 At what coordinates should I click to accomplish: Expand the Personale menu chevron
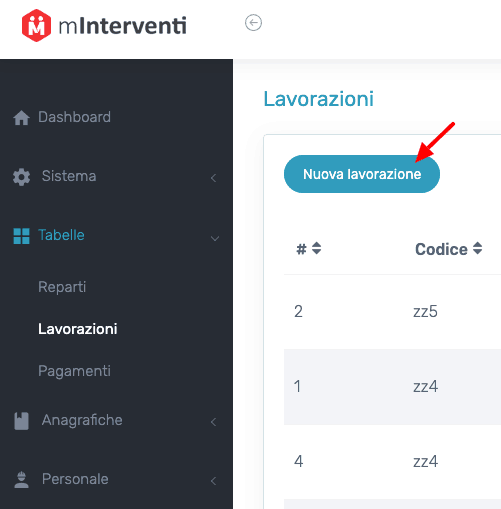pyautogui.click(x=214, y=481)
